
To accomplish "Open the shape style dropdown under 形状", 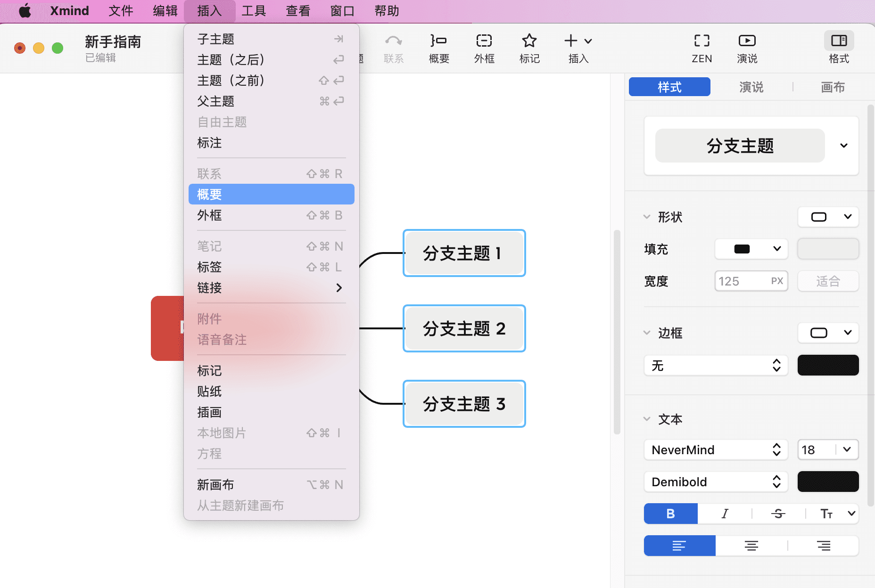I will point(828,217).
